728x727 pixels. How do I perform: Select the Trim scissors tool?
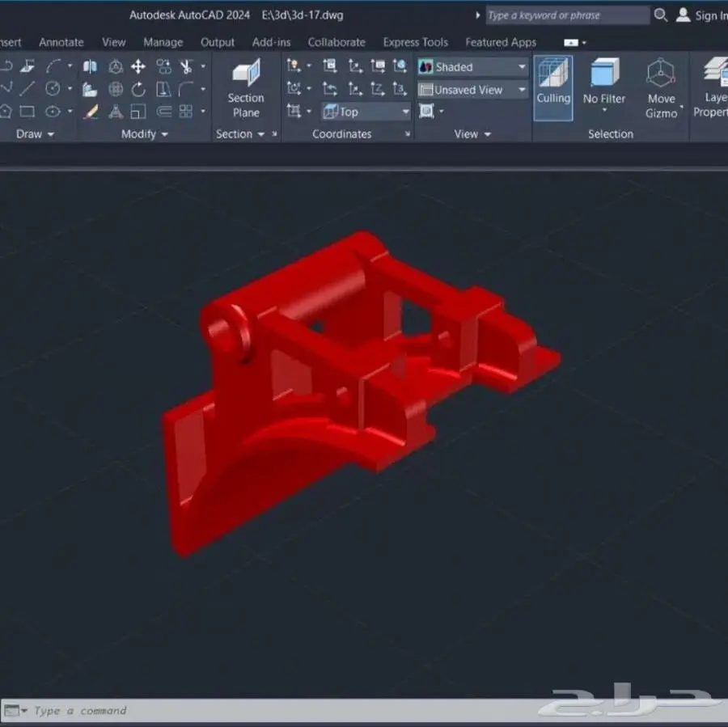pyautogui.click(x=187, y=66)
